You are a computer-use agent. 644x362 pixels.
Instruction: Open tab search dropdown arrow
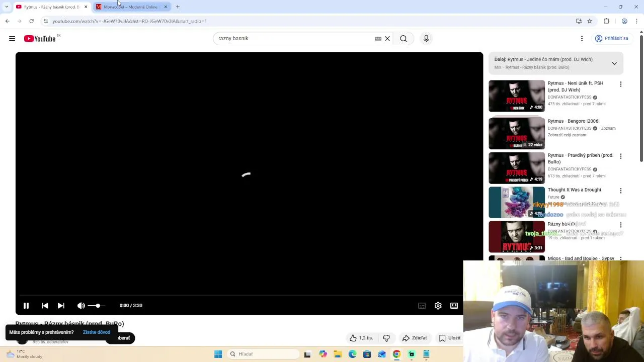tap(7, 7)
